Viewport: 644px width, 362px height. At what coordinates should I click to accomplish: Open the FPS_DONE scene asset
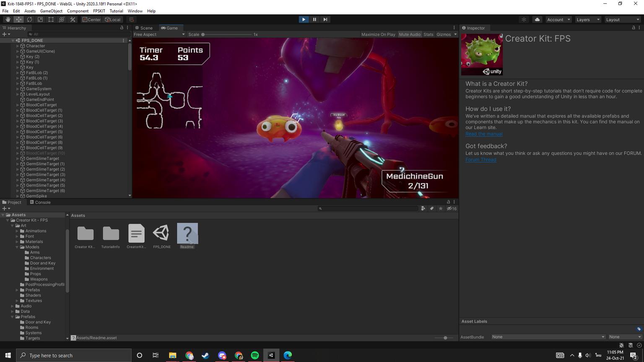[161, 234]
